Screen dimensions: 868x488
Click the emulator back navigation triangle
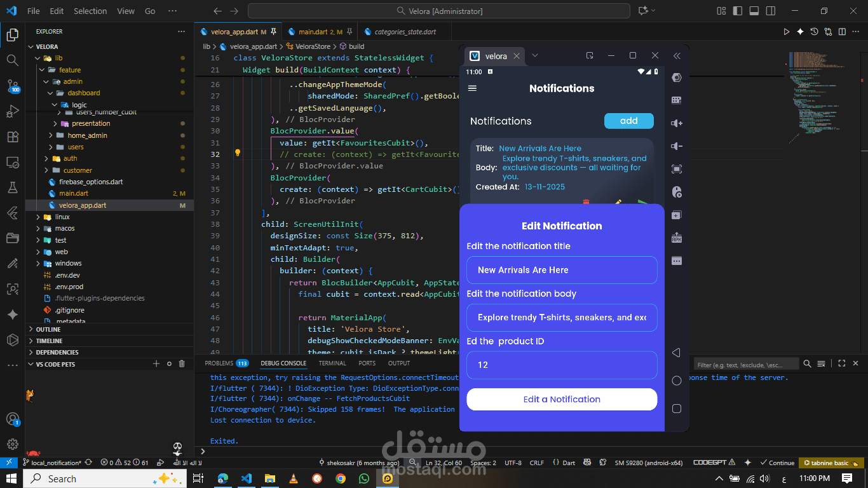click(676, 353)
